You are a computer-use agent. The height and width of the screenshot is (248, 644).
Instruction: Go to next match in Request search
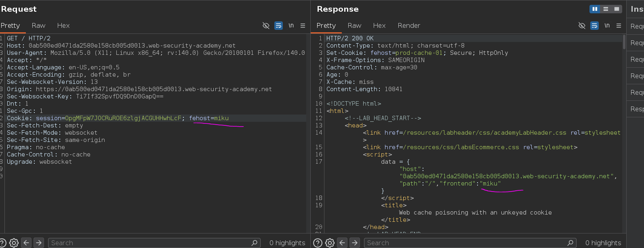click(x=39, y=243)
